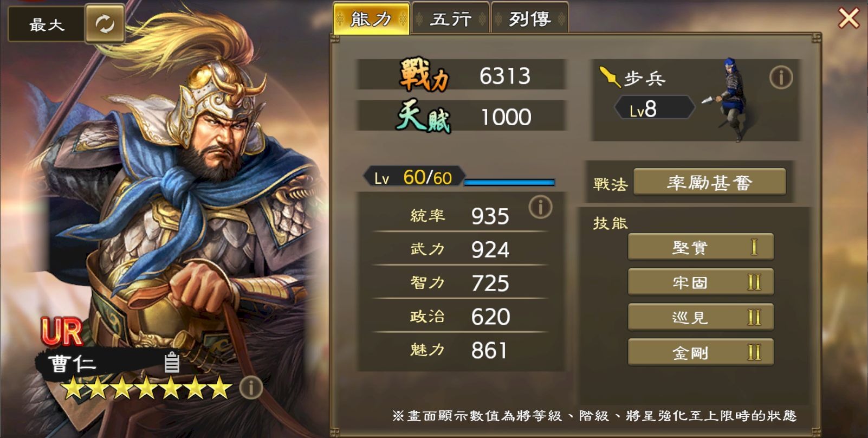The width and height of the screenshot is (868, 438).
Task: Open the stats info icon next to 統率
Action: click(x=540, y=207)
